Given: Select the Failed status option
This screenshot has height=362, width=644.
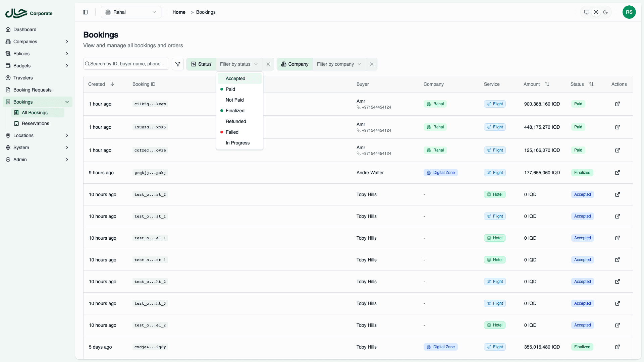Looking at the screenshot, I should point(232,132).
